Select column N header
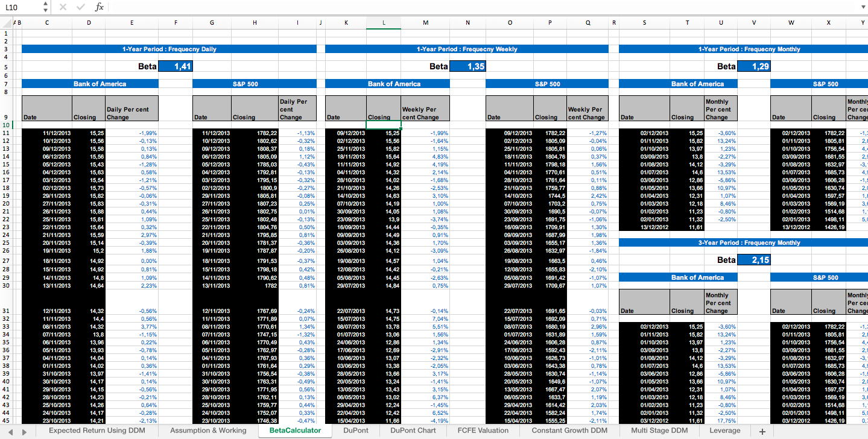868x439 pixels. (x=467, y=23)
